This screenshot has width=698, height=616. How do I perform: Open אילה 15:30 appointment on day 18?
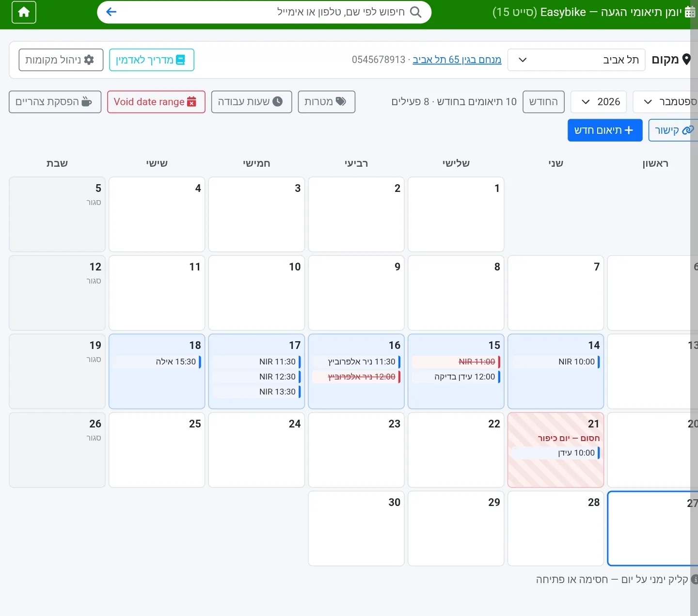pyautogui.click(x=157, y=362)
